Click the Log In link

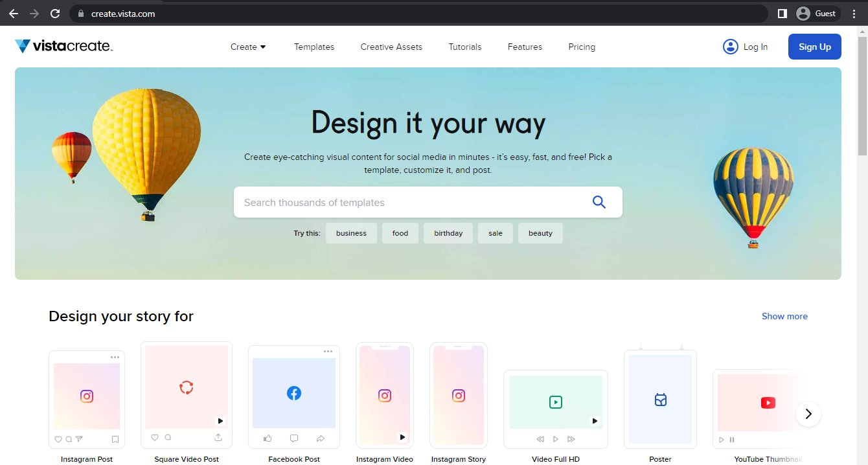point(755,47)
